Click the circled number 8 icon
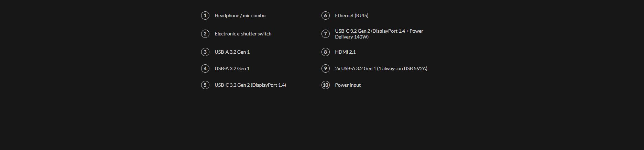Image resolution: width=644 pixels, height=150 pixels. pyautogui.click(x=326, y=52)
